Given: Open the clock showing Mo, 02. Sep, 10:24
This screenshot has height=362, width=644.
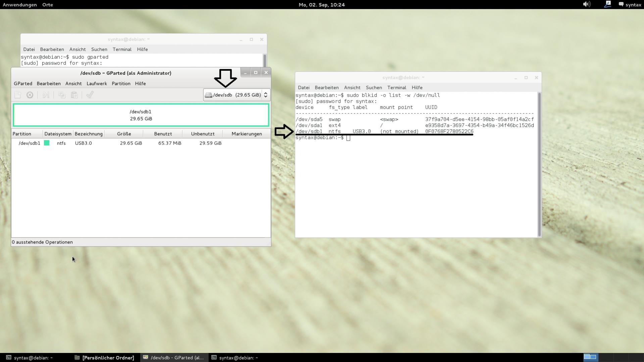Looking at the screenshot, I should (x=322, y=5).
